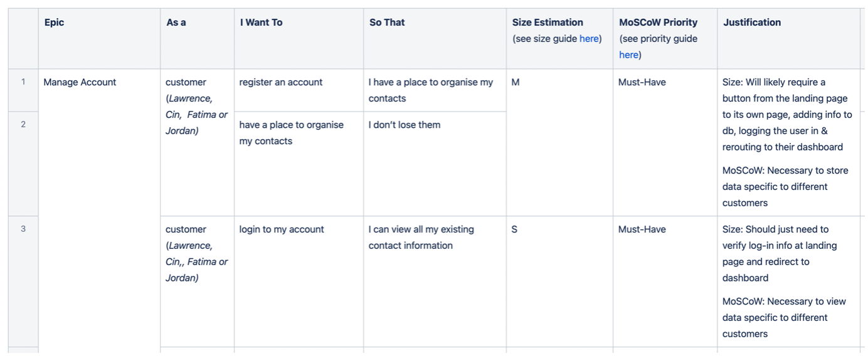Screen dimensions: 868x356
Task: Select the 'Manage Account' epic cell
Action: (99, 211)
